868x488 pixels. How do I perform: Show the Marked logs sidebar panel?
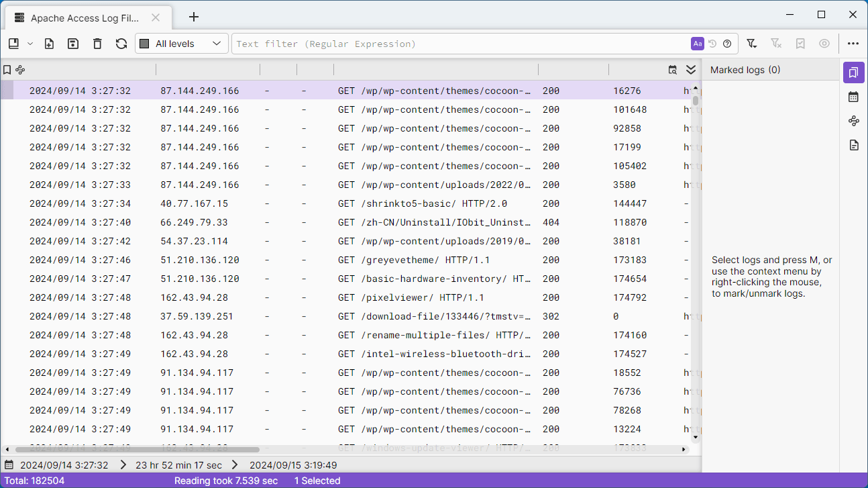click(x=853, y=72)
